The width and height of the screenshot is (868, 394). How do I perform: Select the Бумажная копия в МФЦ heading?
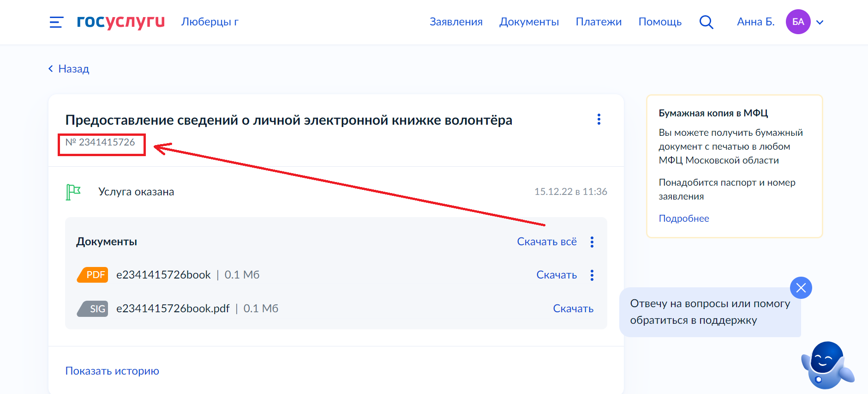point(713,113)
